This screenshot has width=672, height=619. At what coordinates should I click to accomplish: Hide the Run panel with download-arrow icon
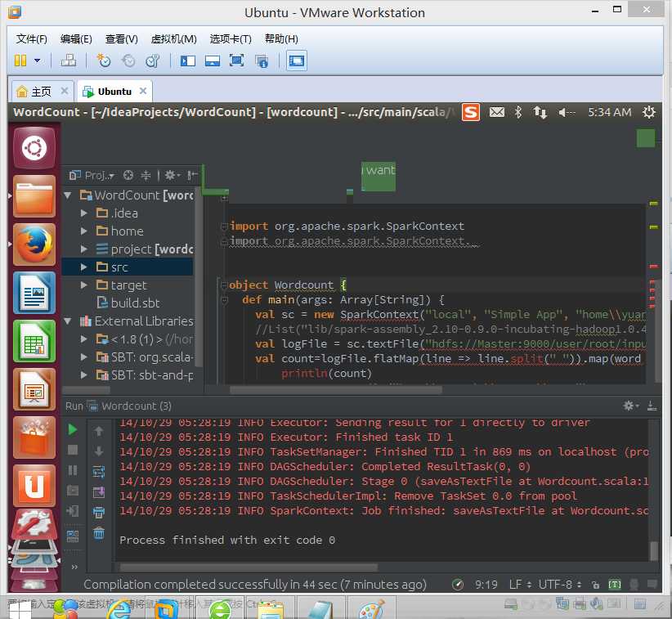click(x=652, y=406)
